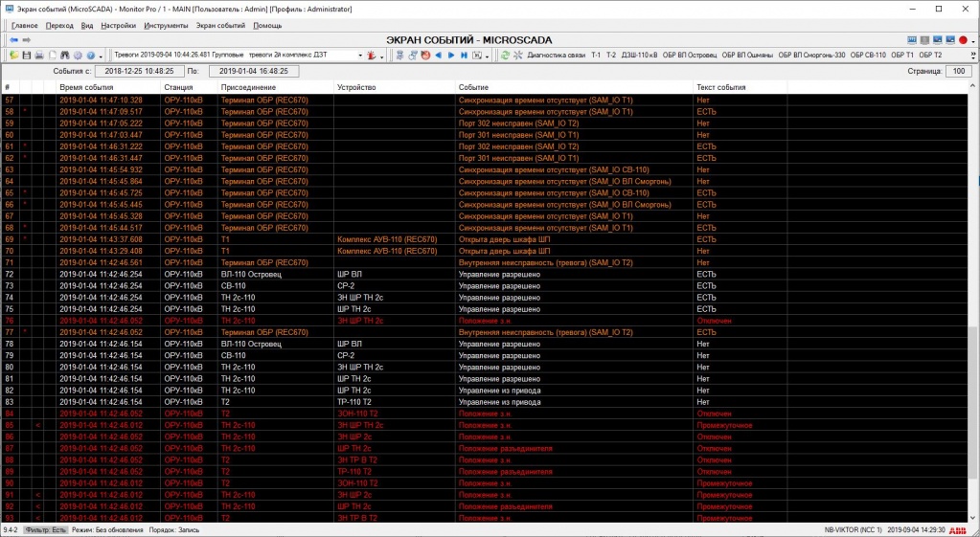Open the ОБР ВЛ Островец shortcut

pyautogui.click(x=690, y=55)
